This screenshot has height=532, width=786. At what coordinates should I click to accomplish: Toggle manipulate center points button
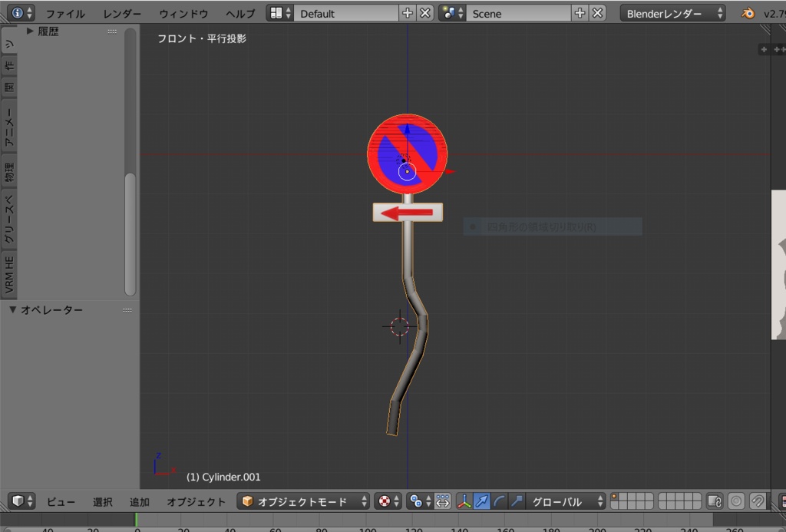(x=443, y=501)
